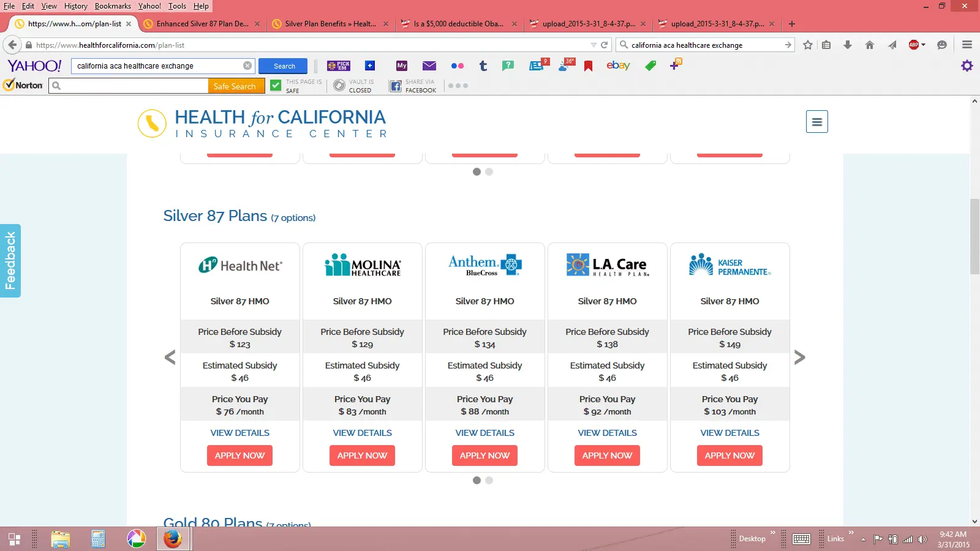Switch to the Silver Plan Benefits tab

(330, 24)
